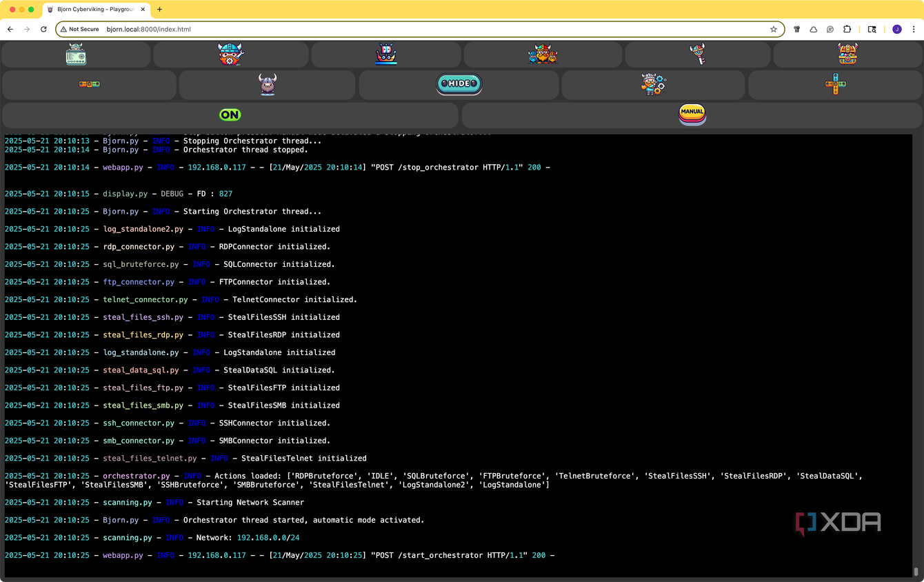The height and width of the screenshot is (582, 924).
Task: Open the group of three Vikings page
Action: click(x=543, y=54)
